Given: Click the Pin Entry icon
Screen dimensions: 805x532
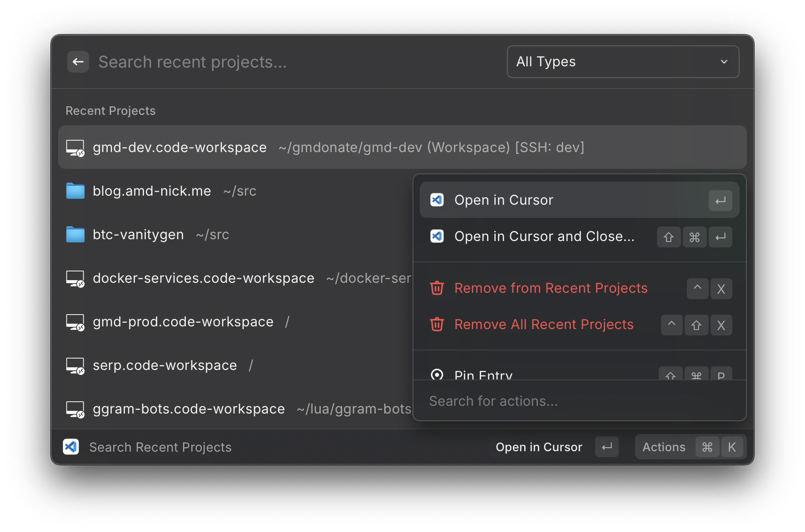Looking at the screenshot, I should (x=437, y=374).
